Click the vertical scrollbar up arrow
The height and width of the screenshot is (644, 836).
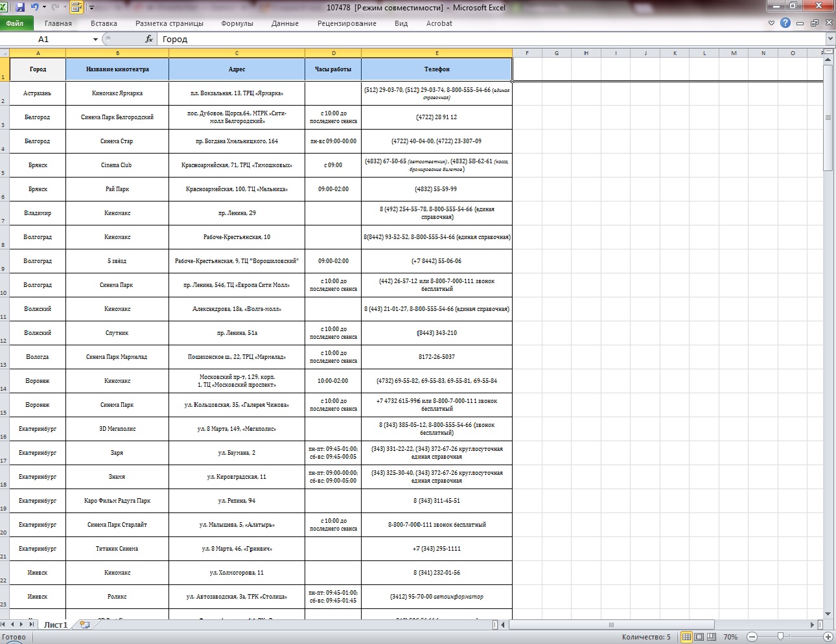tap(828, 60)
